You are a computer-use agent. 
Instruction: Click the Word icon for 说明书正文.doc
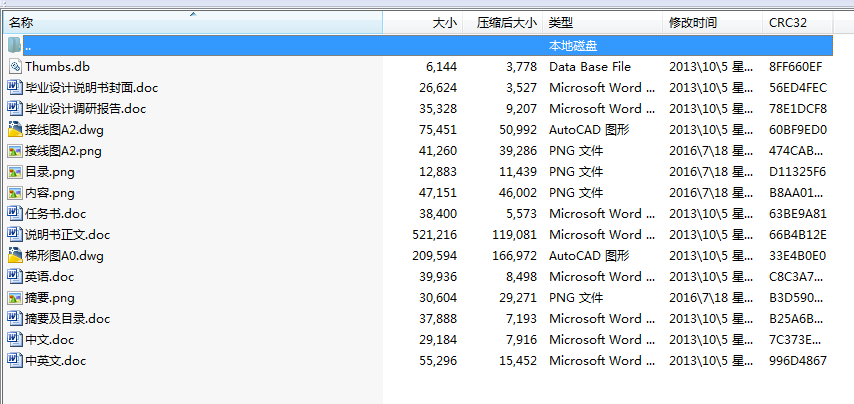(x=15, y=235)
